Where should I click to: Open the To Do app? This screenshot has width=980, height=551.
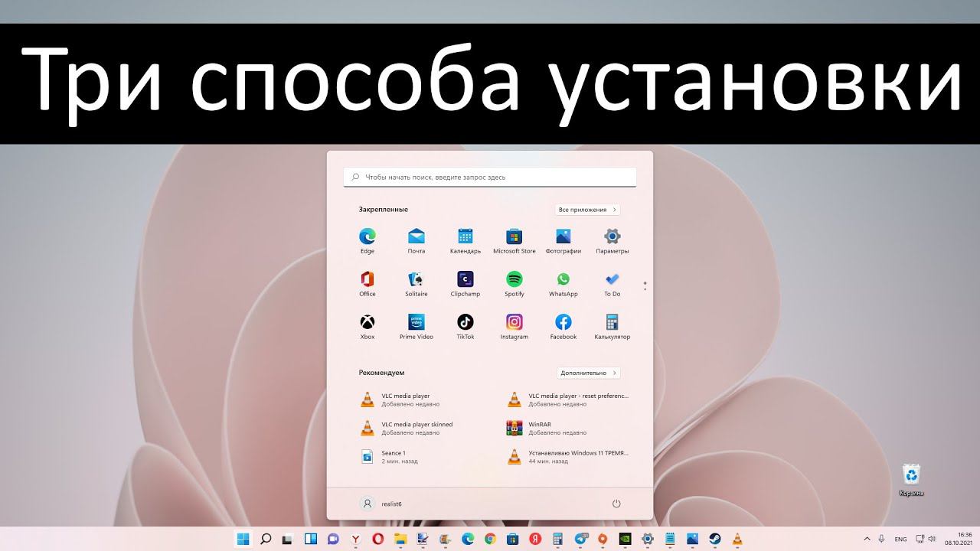tap(612, 284)
